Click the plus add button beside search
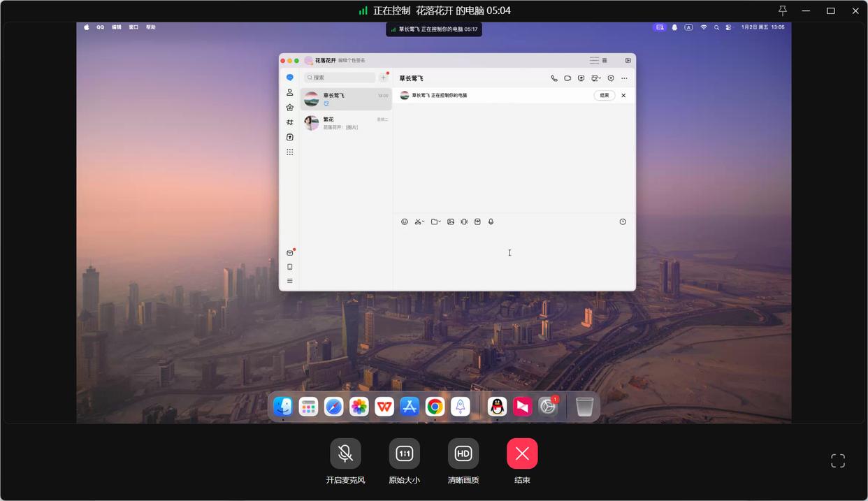 383,78
